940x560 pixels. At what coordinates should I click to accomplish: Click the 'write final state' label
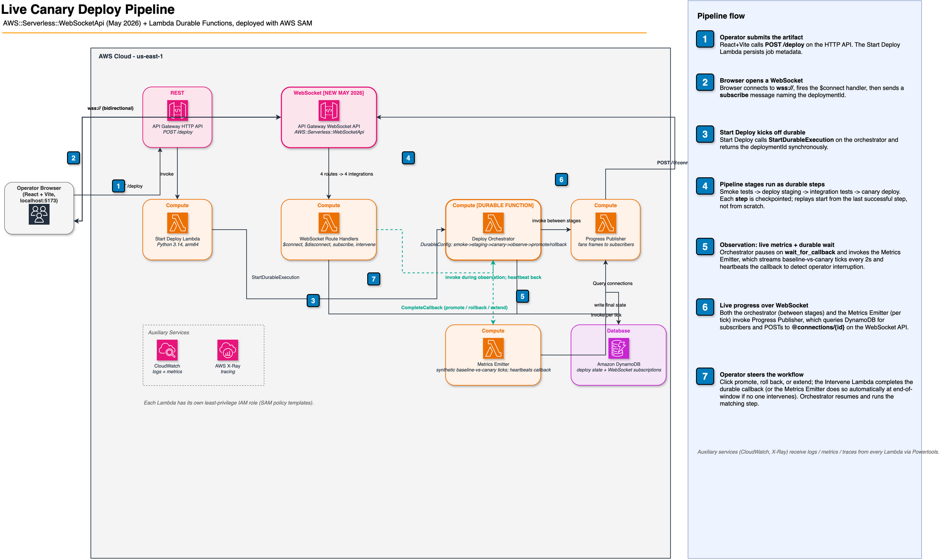pyautogui.click(x=610, y=305)
